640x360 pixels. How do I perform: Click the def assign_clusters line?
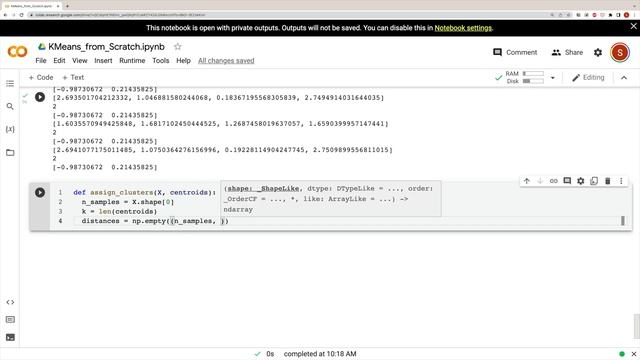click(x=145, y=192)
